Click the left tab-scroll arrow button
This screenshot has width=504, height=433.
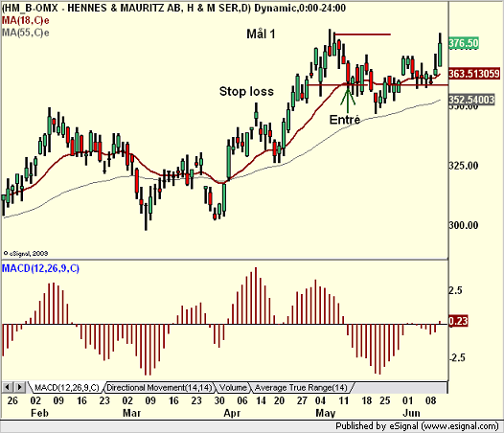7,387
